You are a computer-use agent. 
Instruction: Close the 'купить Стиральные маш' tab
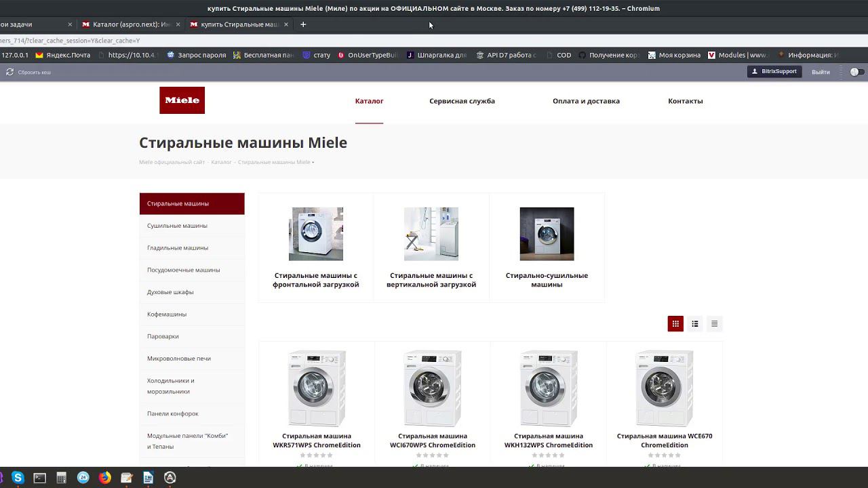click(x=286, y=24)
